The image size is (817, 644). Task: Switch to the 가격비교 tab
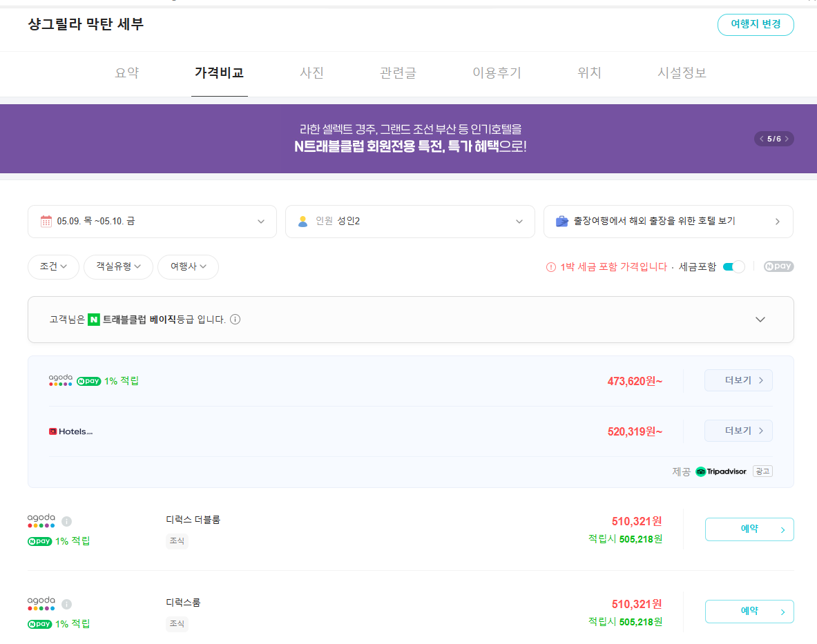220,73
